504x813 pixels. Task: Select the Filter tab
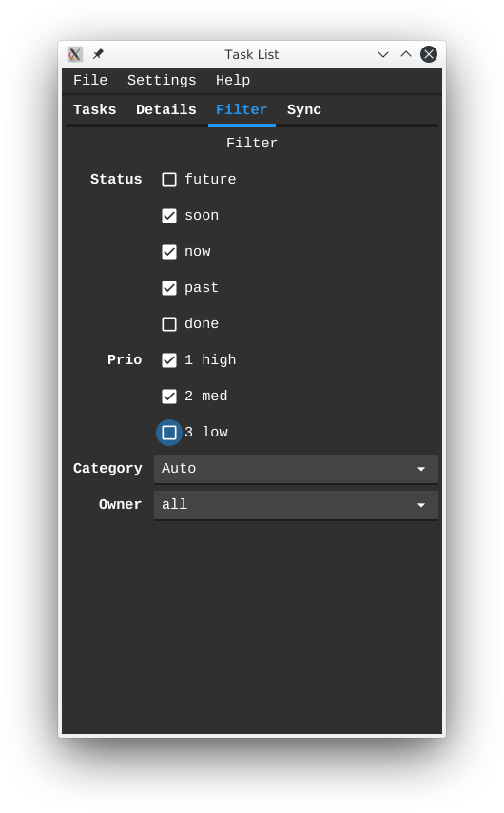point(242,110)
